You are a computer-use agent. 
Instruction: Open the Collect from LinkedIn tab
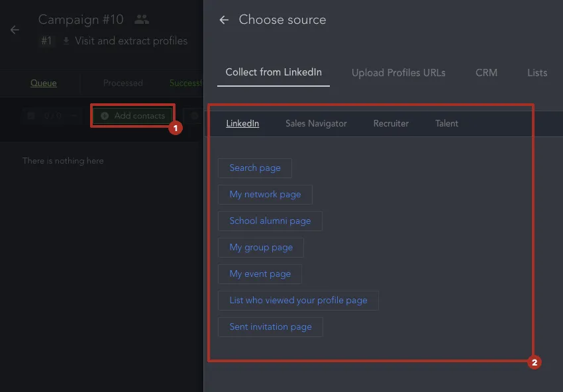[x=274, y=72]
